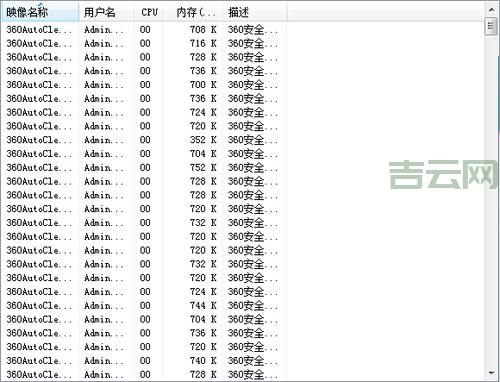Screen dimensions: 500x382
Task: Select the memory value 352 K
Action: [x=203, y=140]
